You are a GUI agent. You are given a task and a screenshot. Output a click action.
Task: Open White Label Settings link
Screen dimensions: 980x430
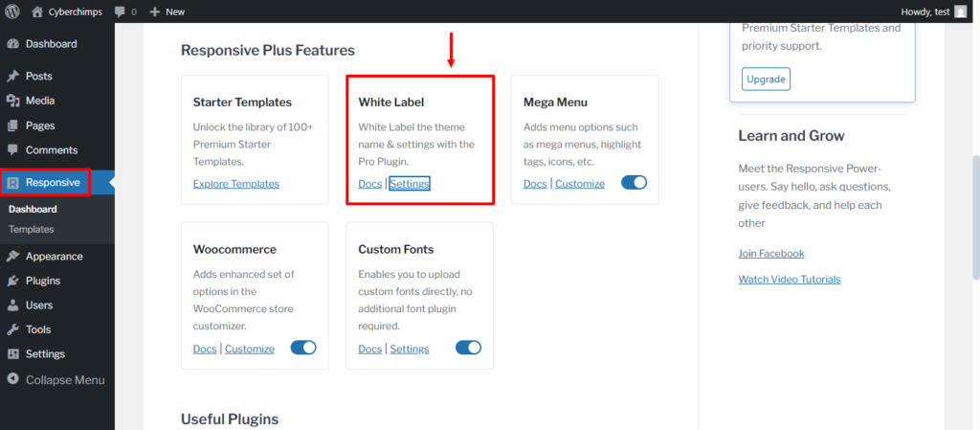click(x=410, y=184)
